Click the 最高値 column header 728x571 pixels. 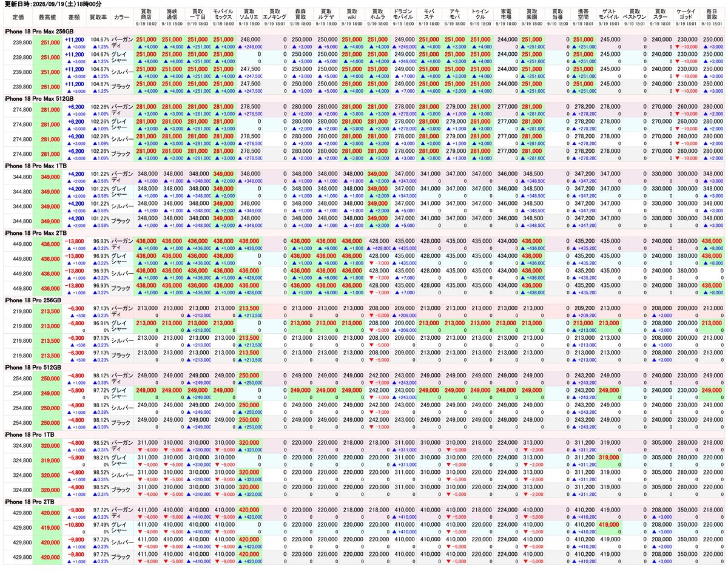[47, 17]
